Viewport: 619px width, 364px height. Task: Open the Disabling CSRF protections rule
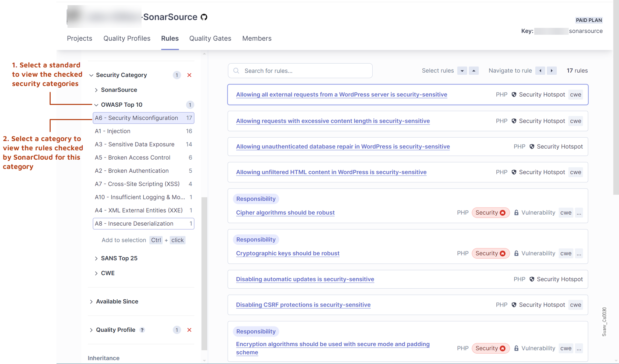[303, 304]
